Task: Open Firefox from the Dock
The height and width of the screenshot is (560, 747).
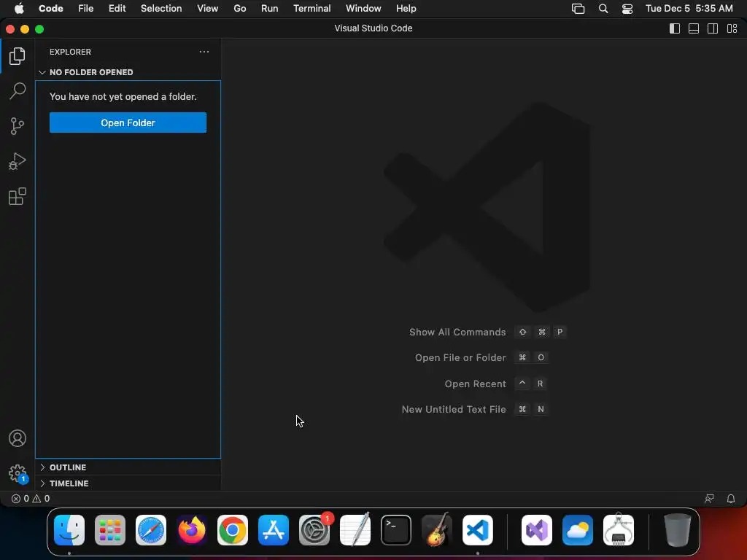Action: click(x=192, y=530)
